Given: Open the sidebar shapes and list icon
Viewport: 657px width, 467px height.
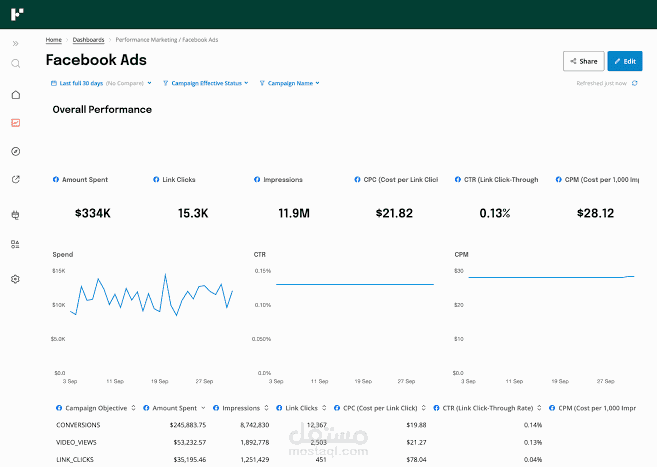Looking at the screenshot, I should point(16,244).
